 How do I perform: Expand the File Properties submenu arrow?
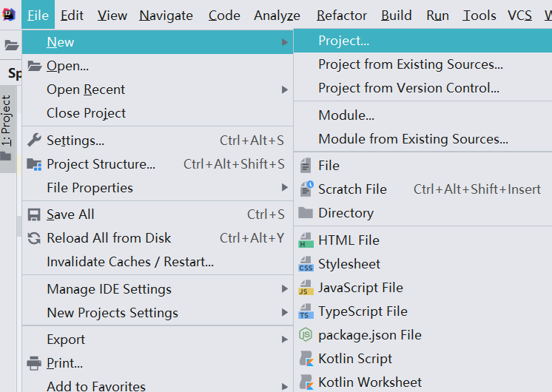coord(284,188)
